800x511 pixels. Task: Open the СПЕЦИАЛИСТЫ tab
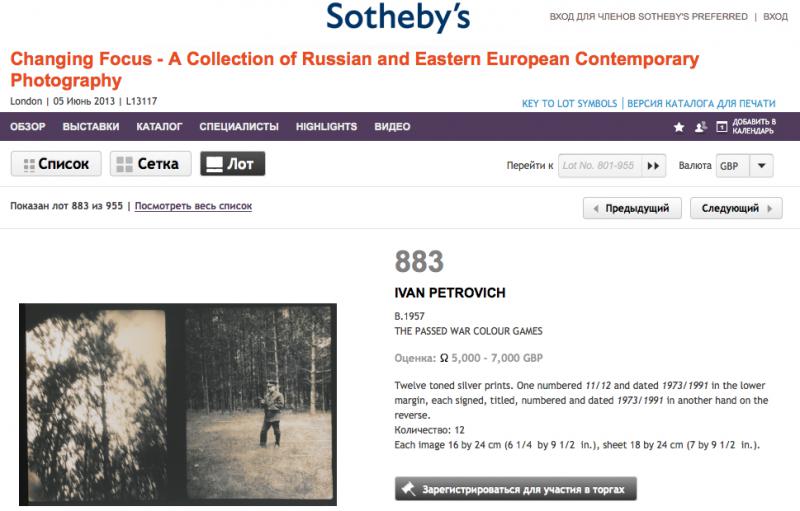click(239, 127)
